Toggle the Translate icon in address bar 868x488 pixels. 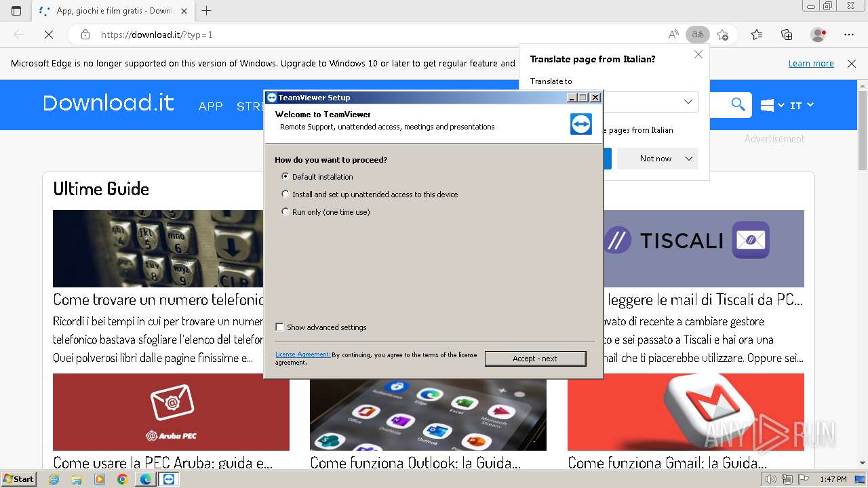coord(697,35)
